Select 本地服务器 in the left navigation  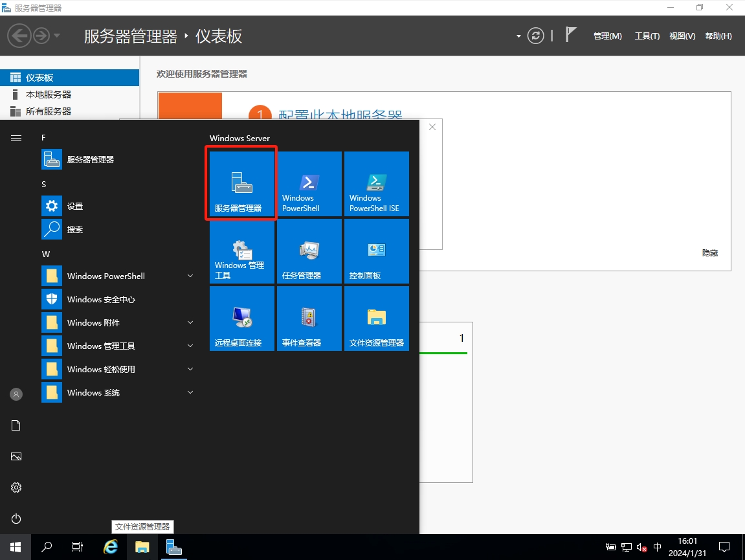pyautogui.click(x=49, y=95)
